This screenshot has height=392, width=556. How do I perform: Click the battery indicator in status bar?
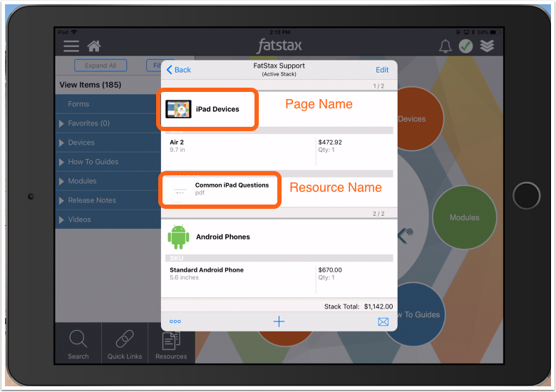(495, 32)
